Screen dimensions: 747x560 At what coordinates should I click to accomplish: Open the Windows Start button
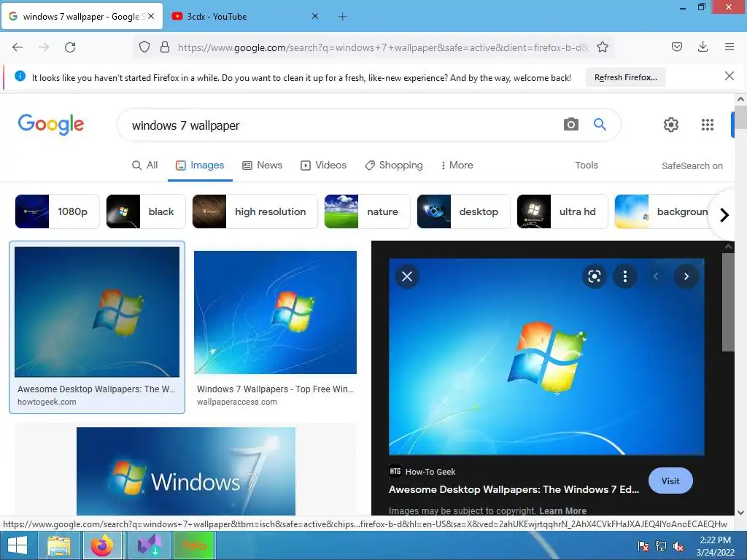pyautogui.click(x=18, y=545)
